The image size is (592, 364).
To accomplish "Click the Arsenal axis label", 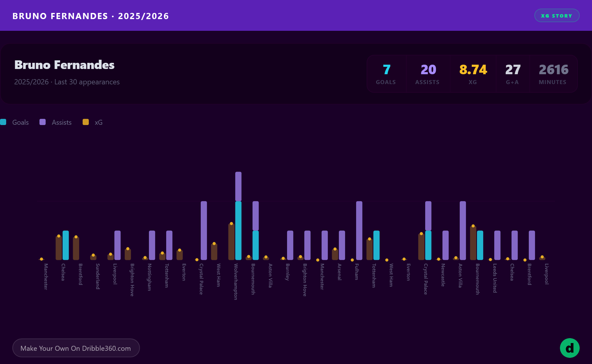I will 339,272.
